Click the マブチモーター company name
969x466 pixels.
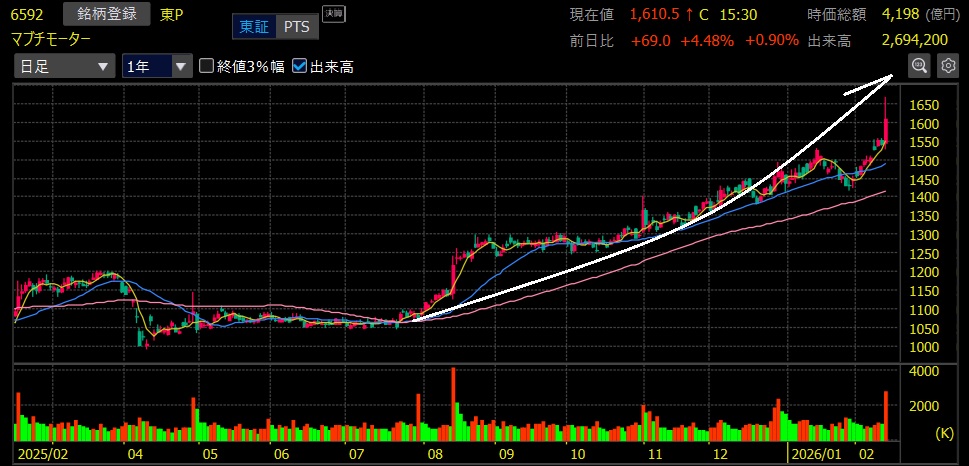[x=51, y=39]
